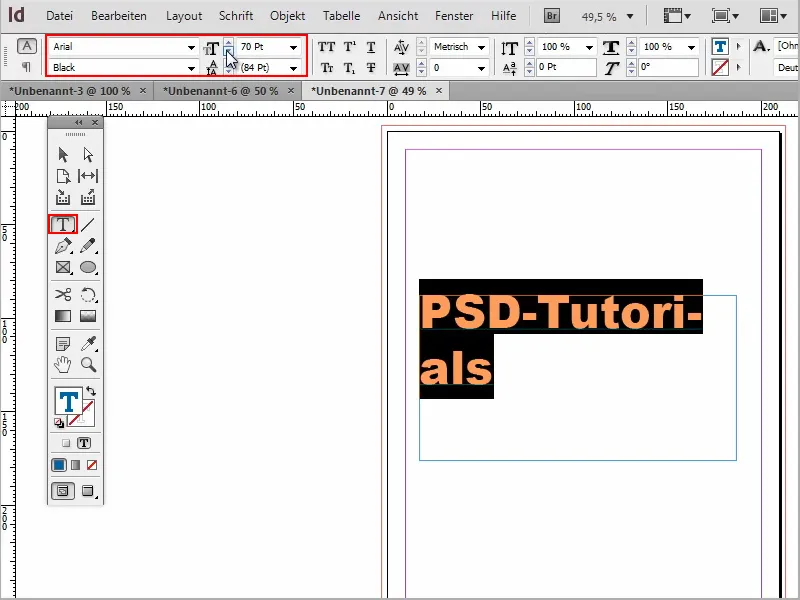Toggle formatting affects text
Image resolution: width=800 pixels, height=600 pixels.
pos(84,443)
